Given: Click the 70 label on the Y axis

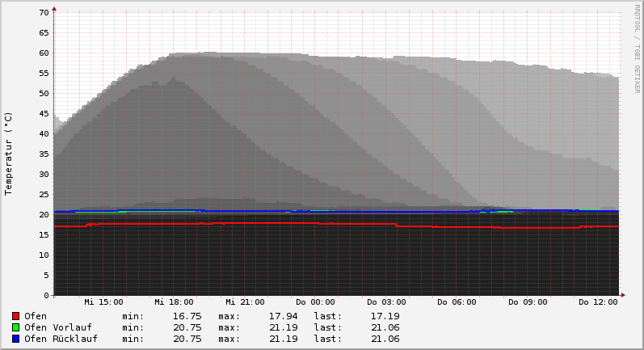Looking at the screenshot, I should (x=44, y=13).
